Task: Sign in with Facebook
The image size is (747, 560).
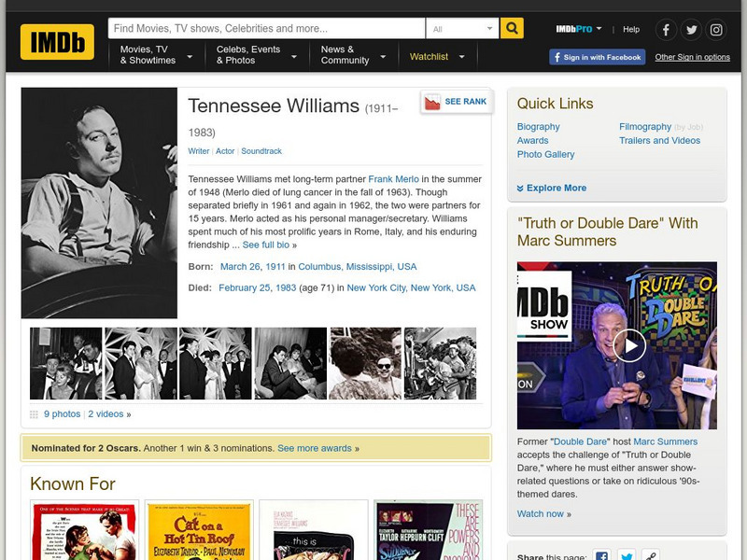Action: [598, 57]
